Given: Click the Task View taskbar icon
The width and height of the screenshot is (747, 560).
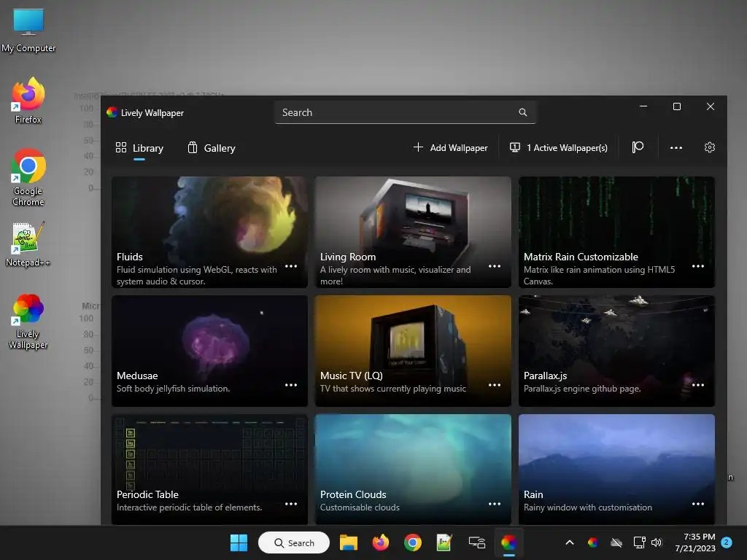Looking at the screenshot, I should click(477, 542).
